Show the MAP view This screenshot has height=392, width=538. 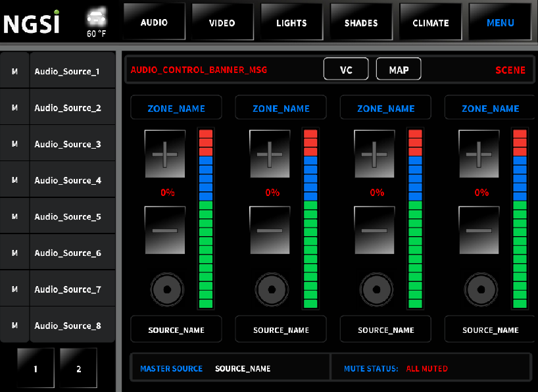coord(398,68)
